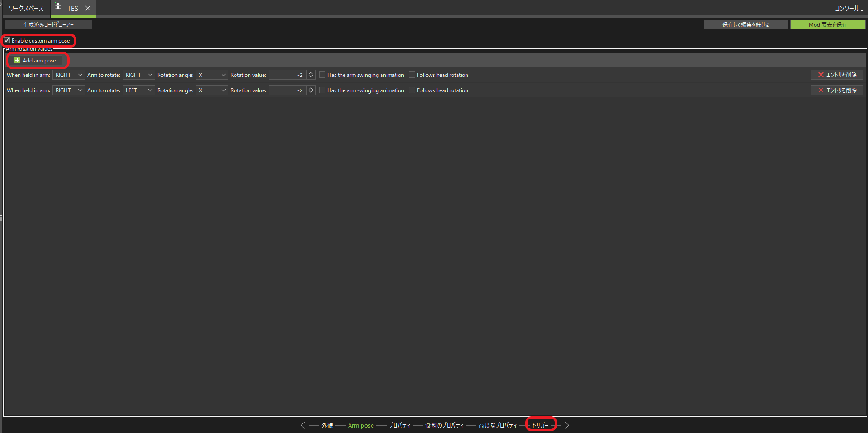Screen dimensions: 868x433
Task: Close the TEST tab with its X
Action: click(x=88, y=8)
